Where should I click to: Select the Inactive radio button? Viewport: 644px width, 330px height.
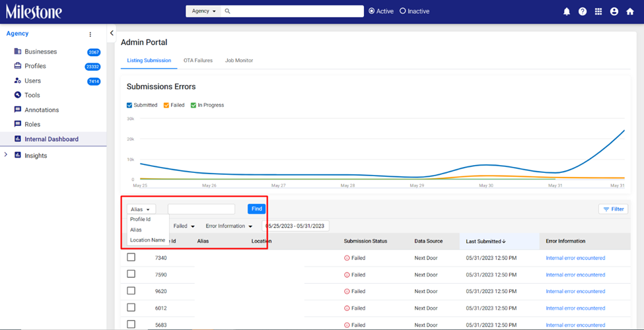click(x=402, y=11)
